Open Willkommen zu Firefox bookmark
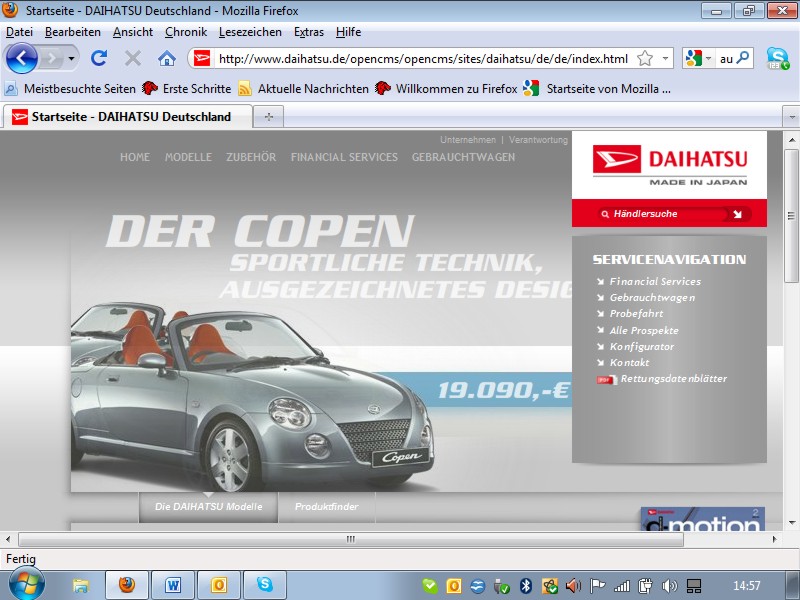This screenshot has height=600, width=800. click(446, 89)
